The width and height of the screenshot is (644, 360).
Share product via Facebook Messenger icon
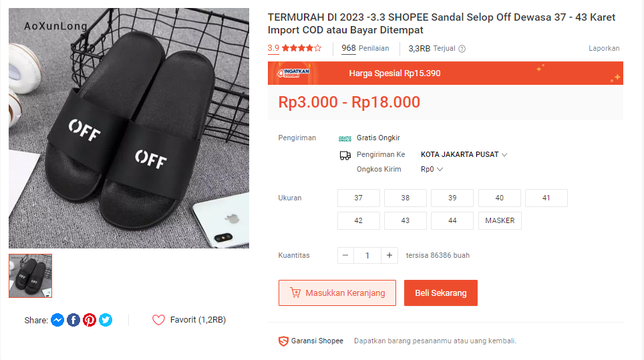click(57, 320)
